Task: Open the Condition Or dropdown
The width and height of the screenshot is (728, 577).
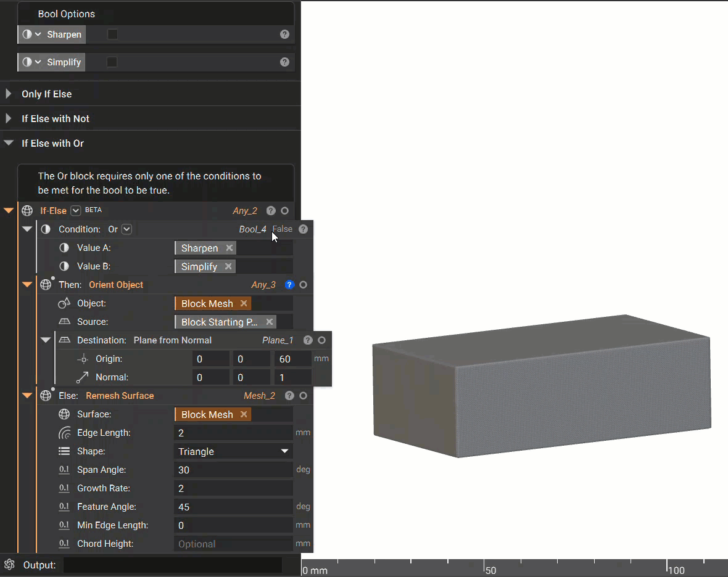Action: pos(126,229)
